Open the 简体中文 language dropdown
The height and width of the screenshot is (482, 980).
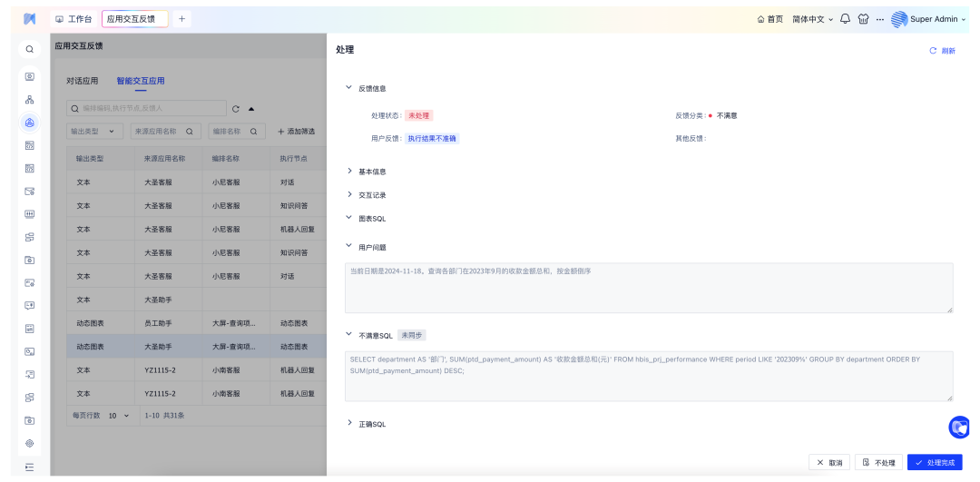[x=812, y=19]
